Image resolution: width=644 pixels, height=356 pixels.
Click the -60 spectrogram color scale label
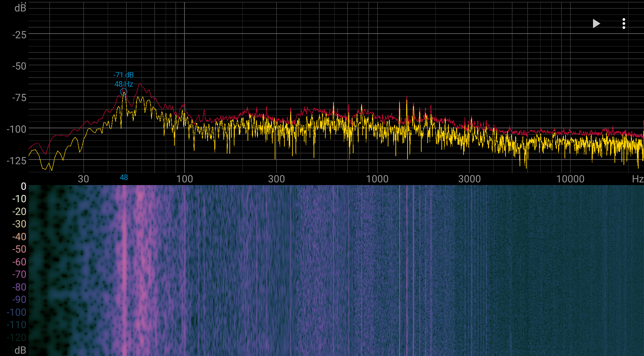[x=19, y=262]
